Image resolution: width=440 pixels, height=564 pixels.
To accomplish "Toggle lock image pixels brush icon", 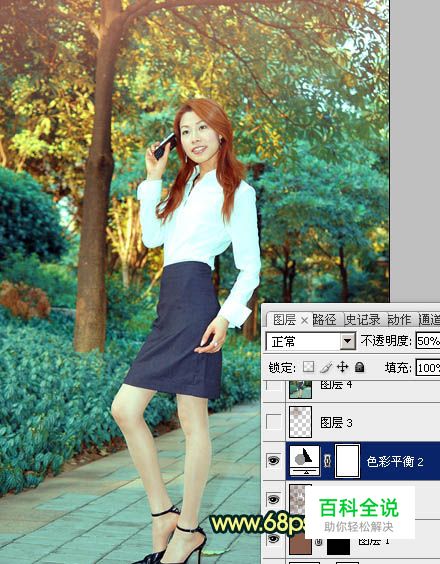I will 326,367.
